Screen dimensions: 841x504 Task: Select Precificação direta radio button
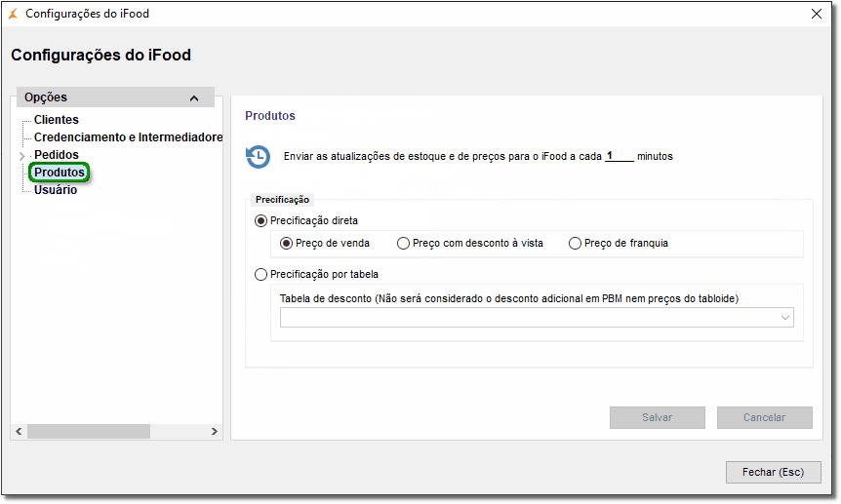(x=260, y=221)
